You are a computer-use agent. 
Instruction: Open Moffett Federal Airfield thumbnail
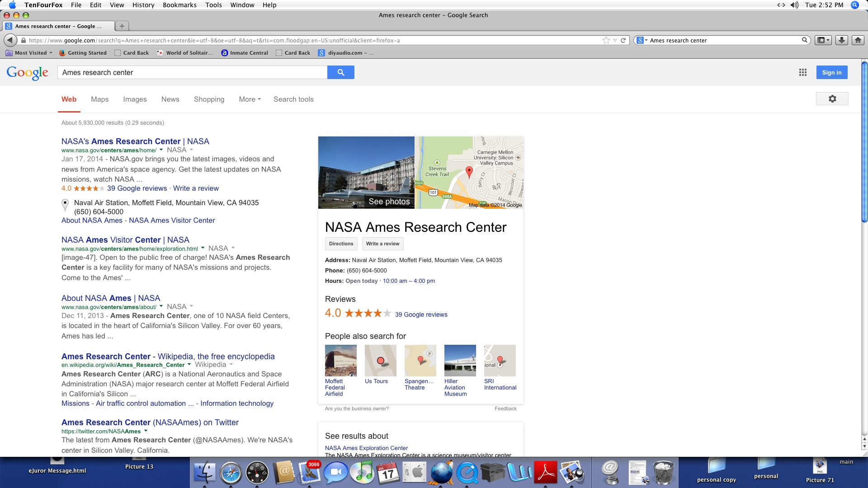(340, 361)
